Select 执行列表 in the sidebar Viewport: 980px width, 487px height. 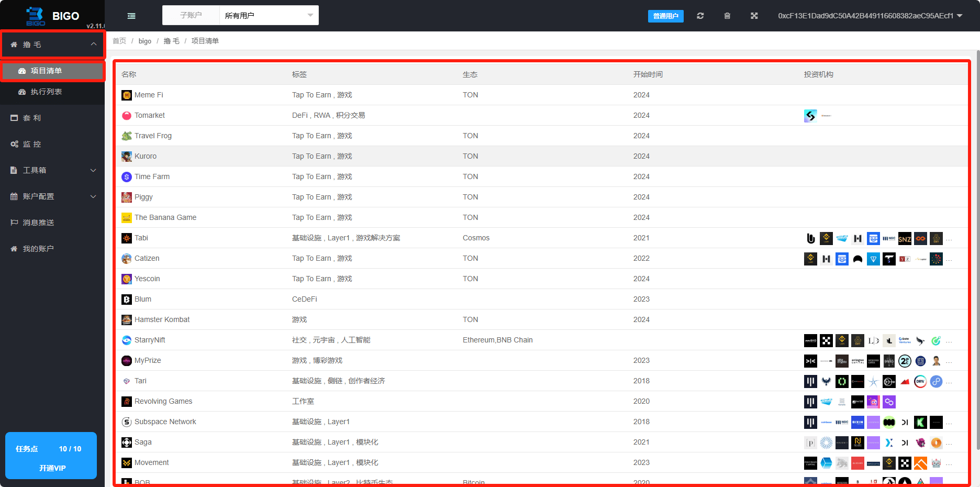pos(52,92)
